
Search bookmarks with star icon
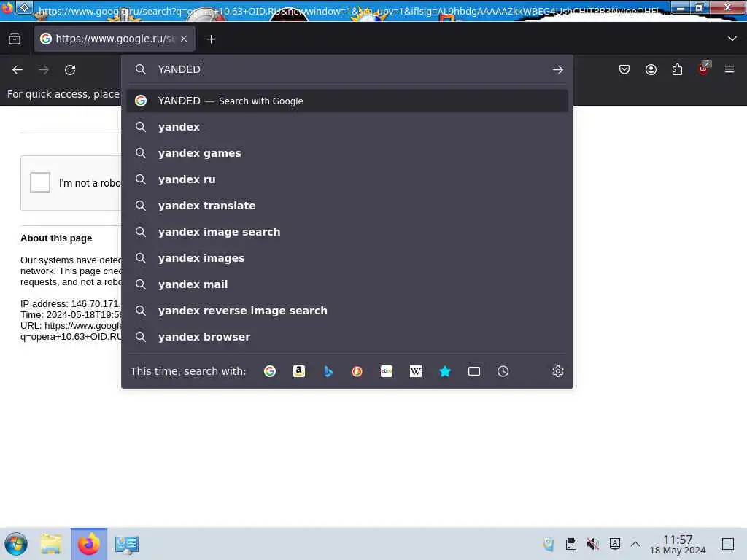click(x=444, y=371)
